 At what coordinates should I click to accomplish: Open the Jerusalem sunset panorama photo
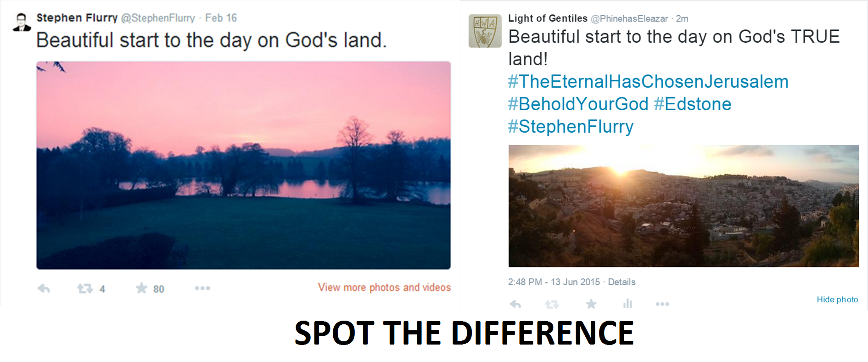(x=683, y=206)
